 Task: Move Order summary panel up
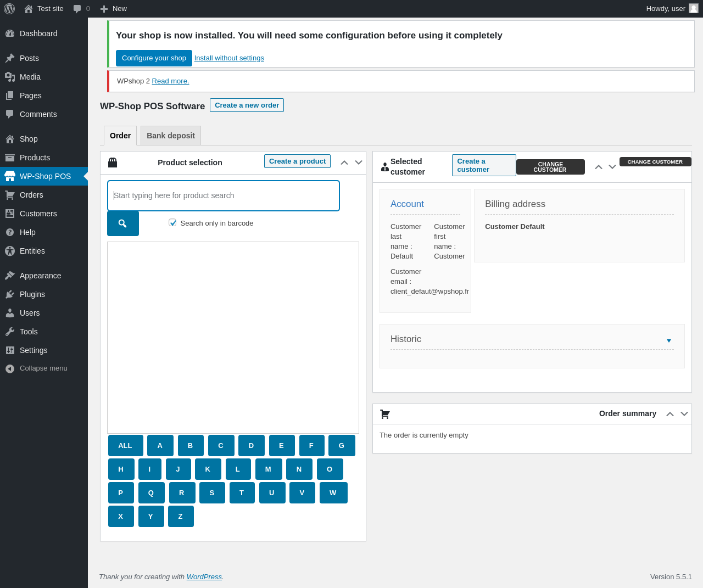670,414
